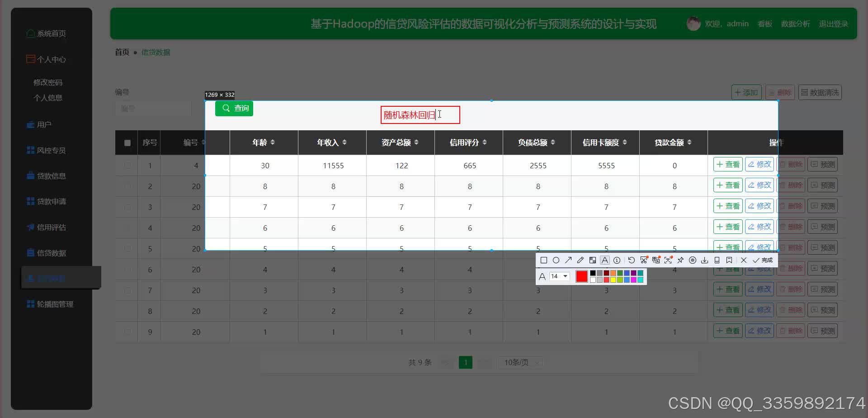
Task: Click the 信用评分 column sort arrows
Action: (x=485, y=142)
